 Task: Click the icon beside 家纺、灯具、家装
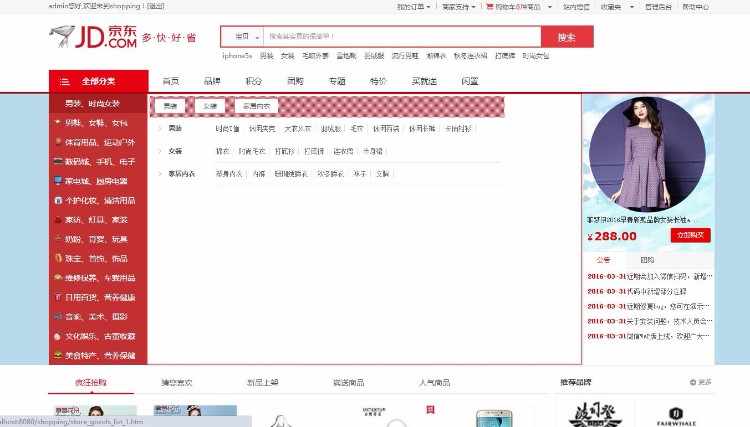point(58,220)
